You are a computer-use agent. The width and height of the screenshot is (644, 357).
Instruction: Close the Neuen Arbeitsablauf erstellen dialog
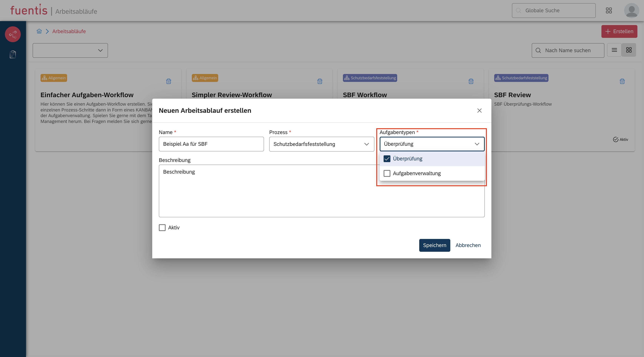479,110
